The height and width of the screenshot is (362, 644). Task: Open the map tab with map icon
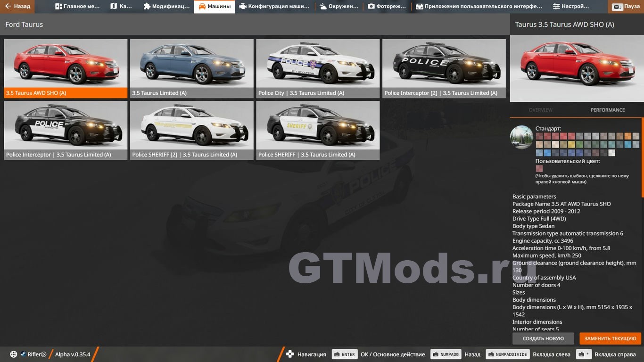pos(121,7)
